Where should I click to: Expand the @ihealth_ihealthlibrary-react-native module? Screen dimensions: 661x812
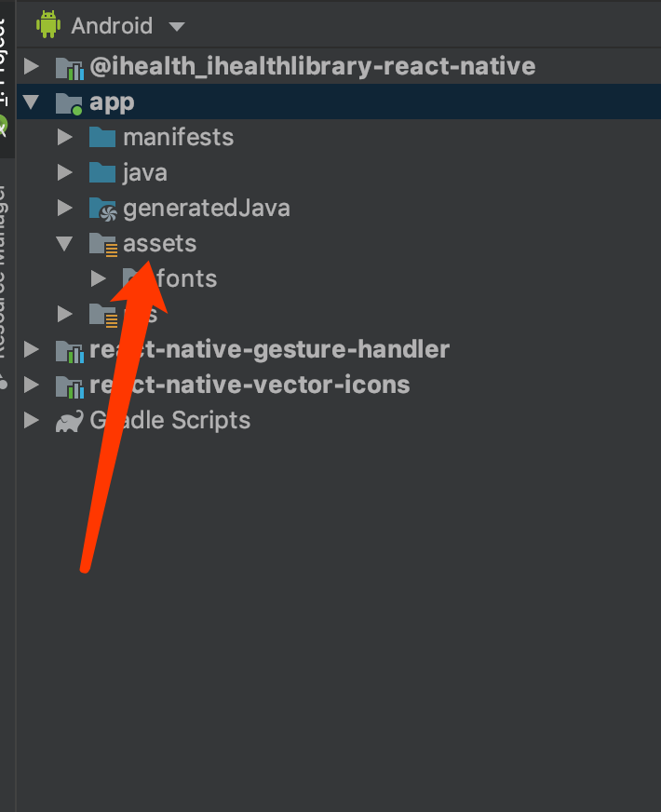click(32, 67)
